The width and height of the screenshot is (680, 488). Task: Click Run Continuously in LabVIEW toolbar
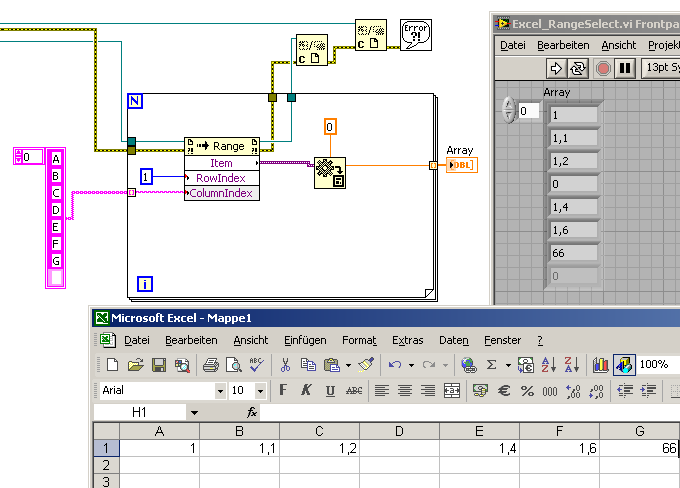pyautogui.click(x=578, y=69)
